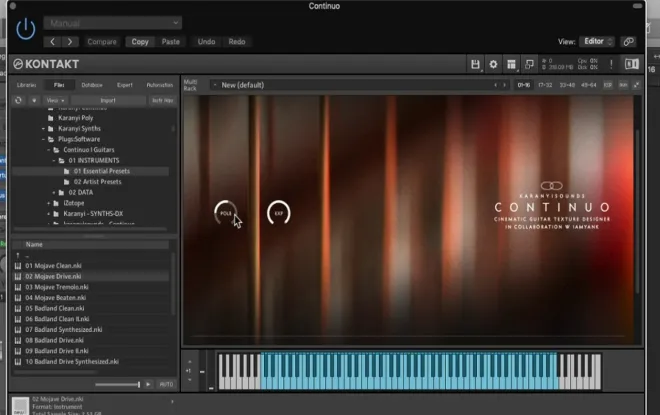Click the exclamation panic button
This screenshot has height=415, width=660.
[x=611, y=64]
